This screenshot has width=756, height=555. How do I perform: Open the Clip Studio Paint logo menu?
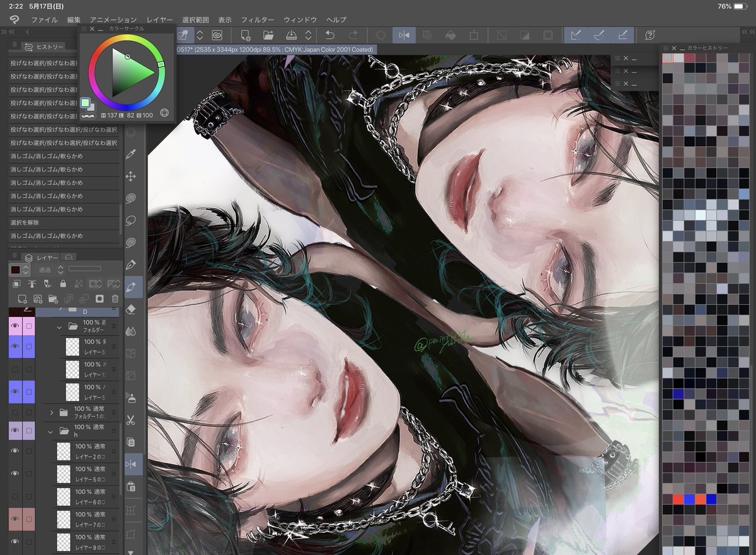[13, 20]
